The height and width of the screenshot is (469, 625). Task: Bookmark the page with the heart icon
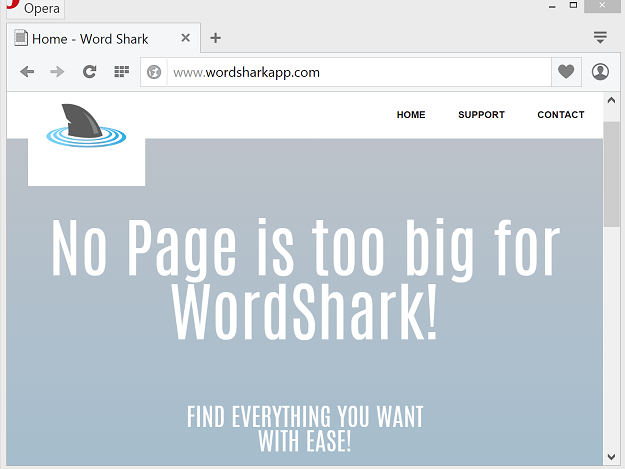point(566,72)
